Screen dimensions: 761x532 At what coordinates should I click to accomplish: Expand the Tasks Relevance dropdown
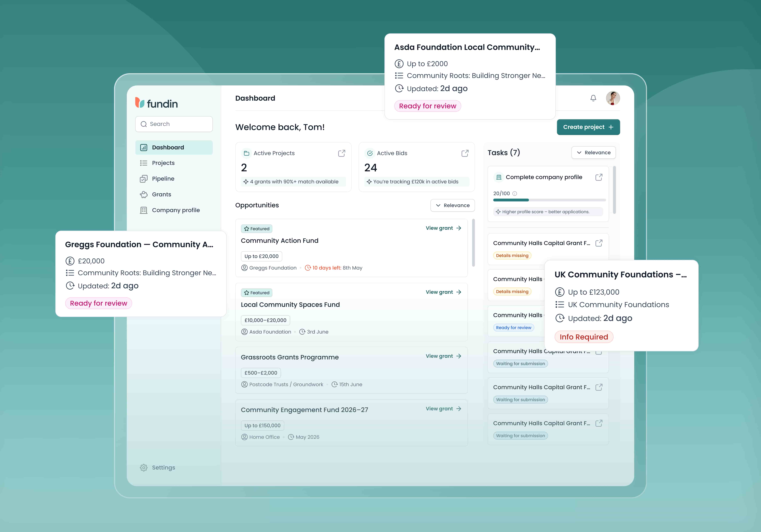594,152
